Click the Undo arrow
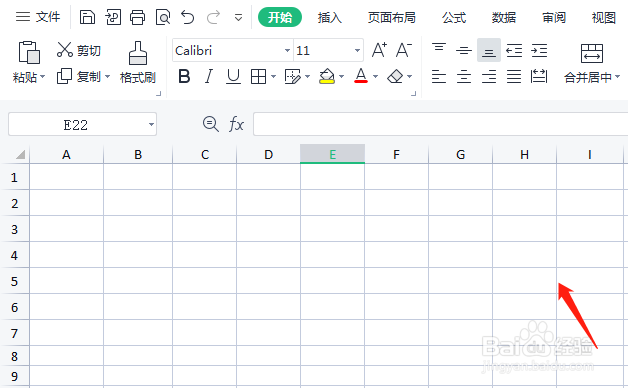 click(x=187, y=17)
